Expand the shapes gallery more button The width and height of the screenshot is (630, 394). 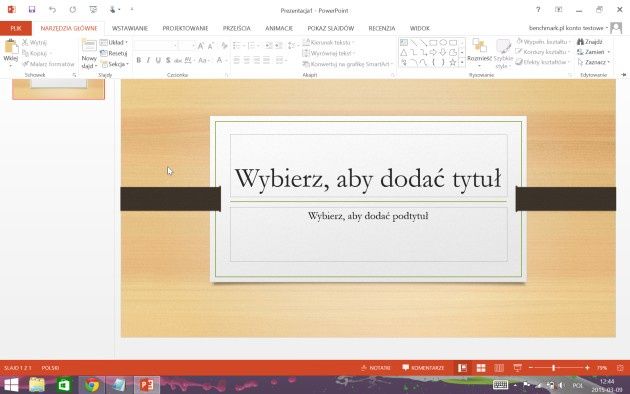pyautogui.click(x=462, y=62)
